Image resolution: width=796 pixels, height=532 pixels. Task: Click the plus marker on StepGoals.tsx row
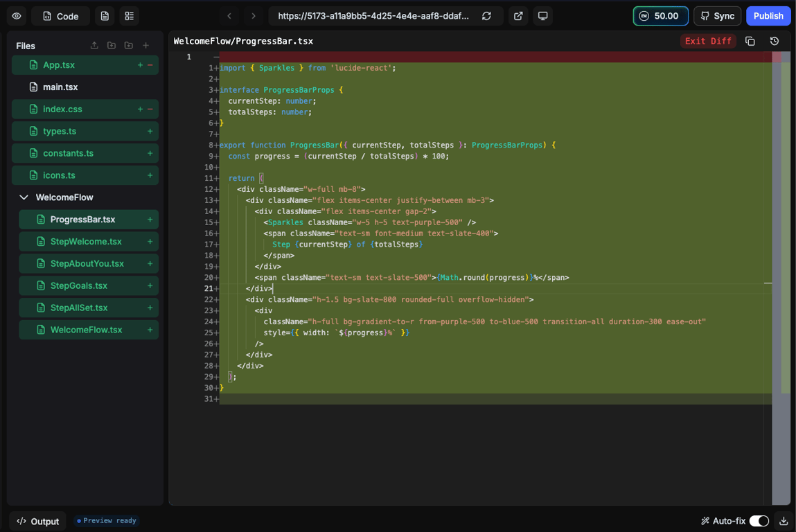[150, 286]
